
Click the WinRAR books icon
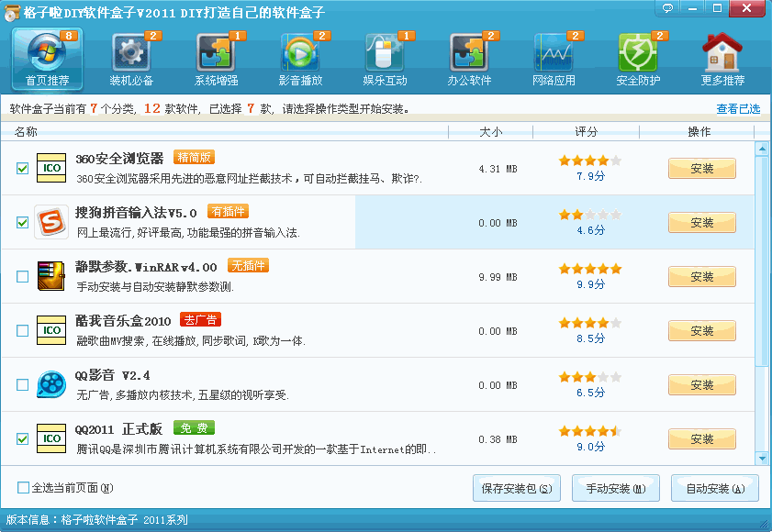[51, 276]
